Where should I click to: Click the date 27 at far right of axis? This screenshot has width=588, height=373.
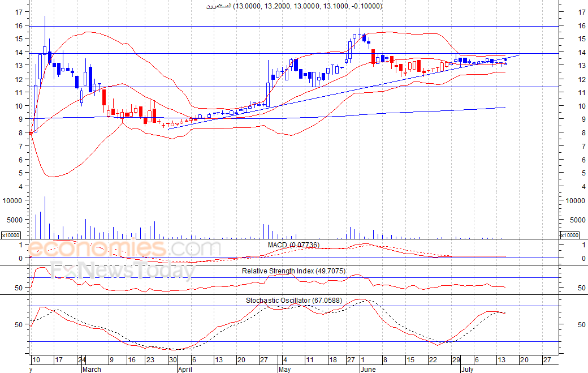[x=546, y=360]
